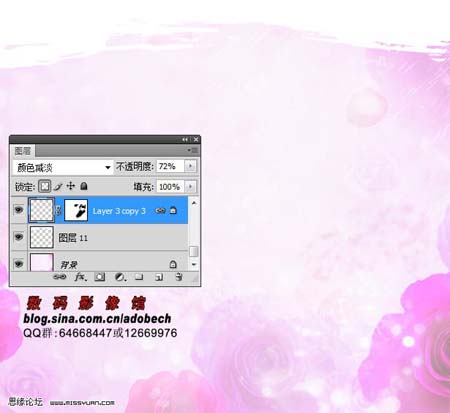
Task: Select the 图层 panel tab
Action: pos(23,151)
